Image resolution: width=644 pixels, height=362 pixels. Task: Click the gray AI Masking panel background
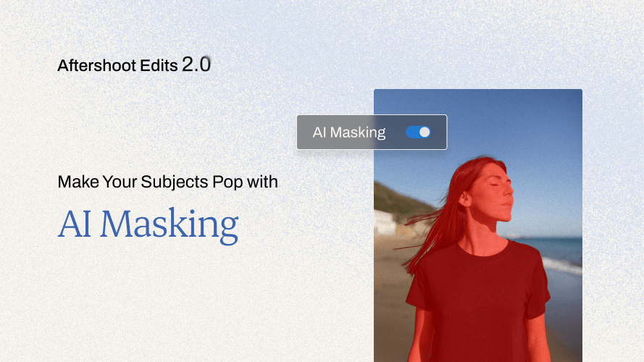click(x=372, y=132)
